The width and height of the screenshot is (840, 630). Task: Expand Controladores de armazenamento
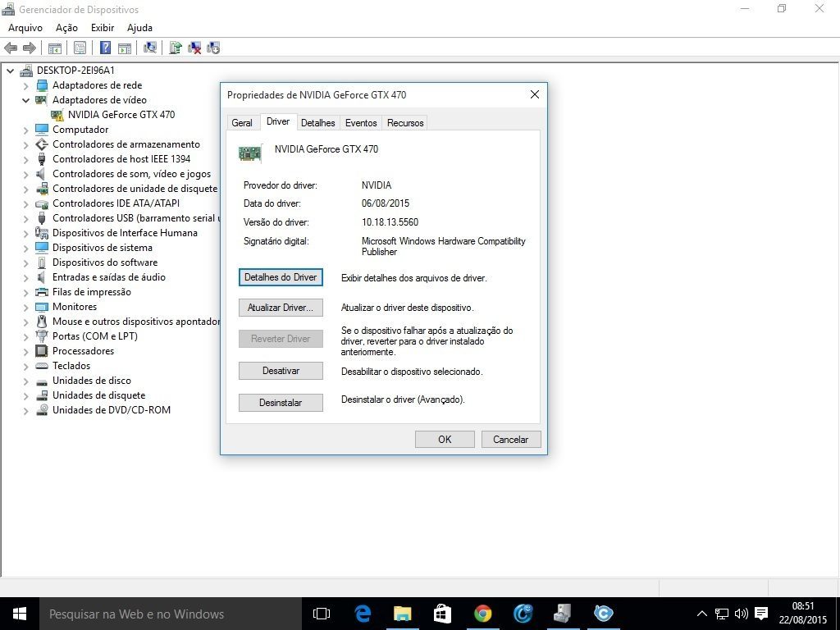25,144
